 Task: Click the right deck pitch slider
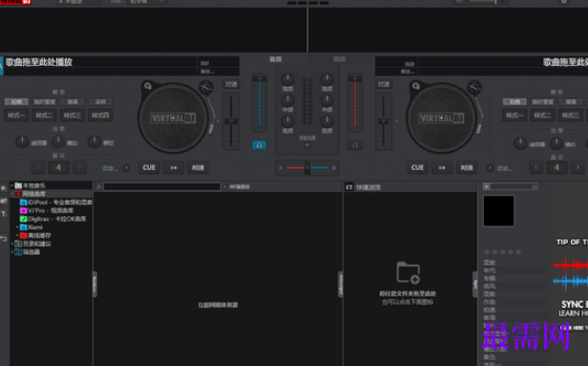[384, 120]
